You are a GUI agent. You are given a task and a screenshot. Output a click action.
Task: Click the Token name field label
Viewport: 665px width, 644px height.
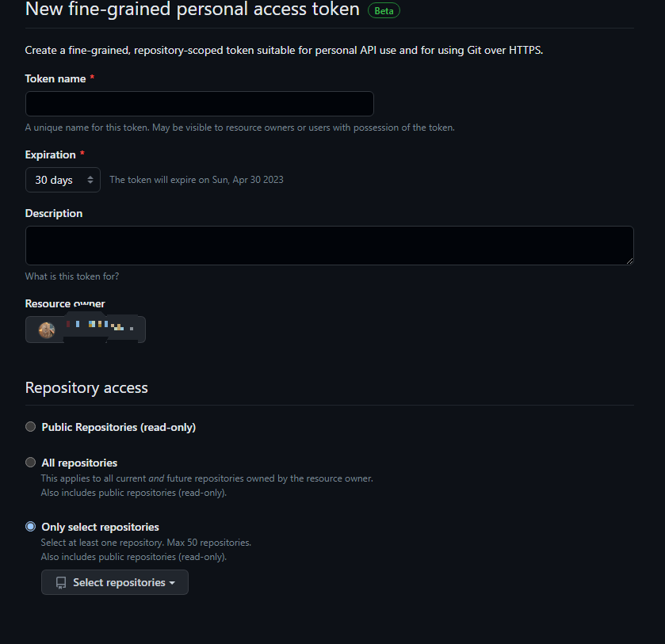click(x=55, y=79)
